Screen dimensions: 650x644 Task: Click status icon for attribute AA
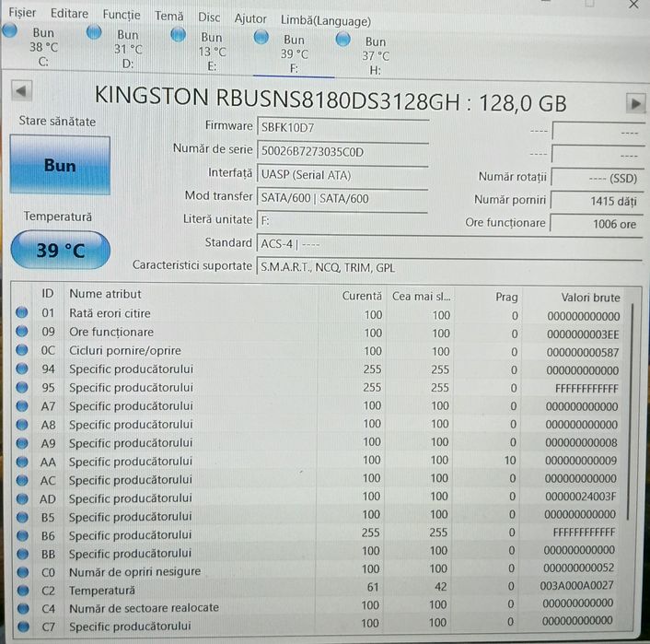[x=22, y=462]
